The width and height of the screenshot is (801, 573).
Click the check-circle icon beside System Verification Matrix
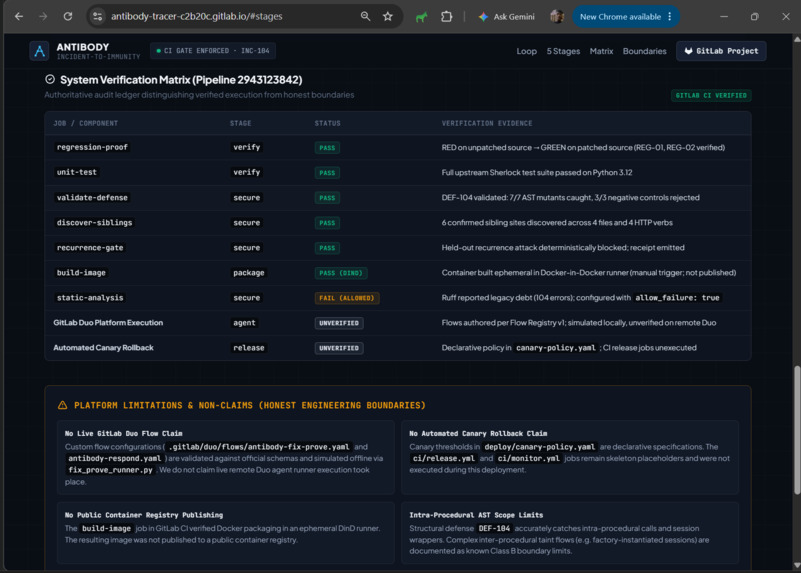coord(50,79)
